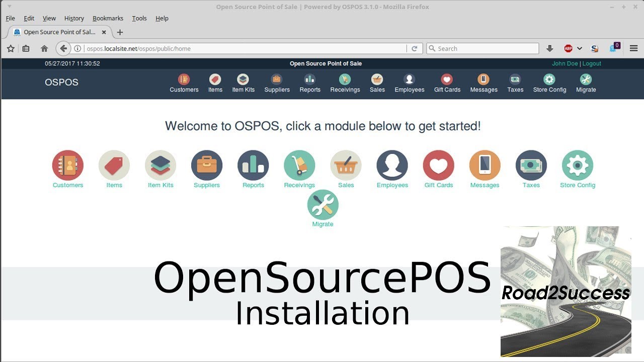Go to Firefox home page
Image resolution: width=644 pixels, height=362 pixels.
point(44,48)
